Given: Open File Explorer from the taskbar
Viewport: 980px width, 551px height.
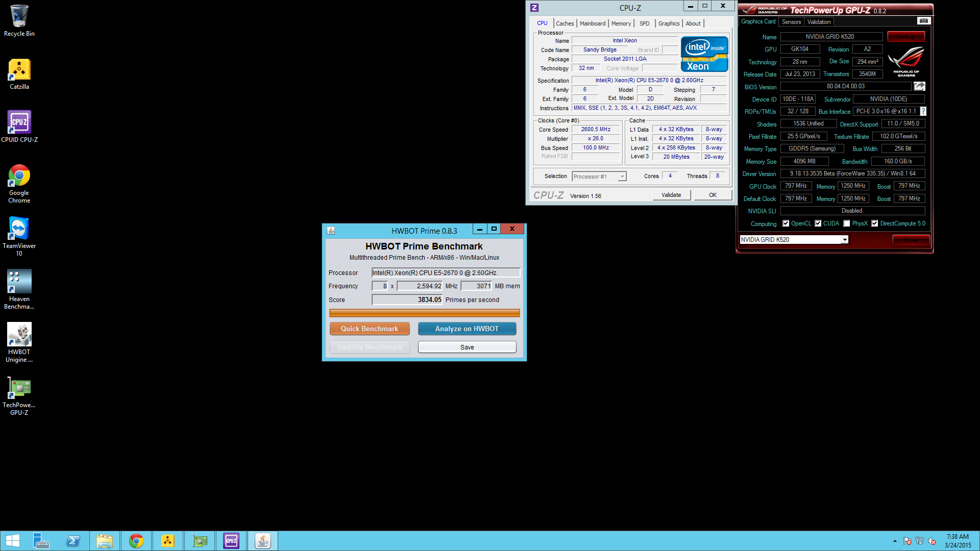Looking at the screenshot, I should (105, 541).
